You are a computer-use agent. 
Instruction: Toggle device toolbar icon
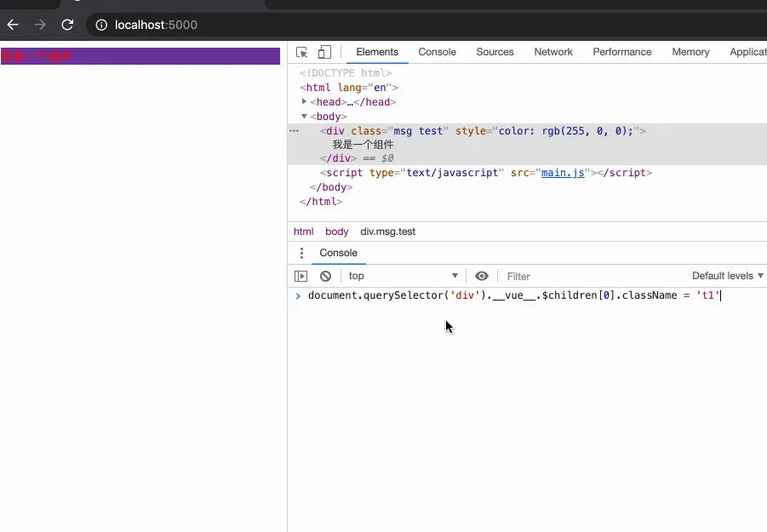(324, 52)
